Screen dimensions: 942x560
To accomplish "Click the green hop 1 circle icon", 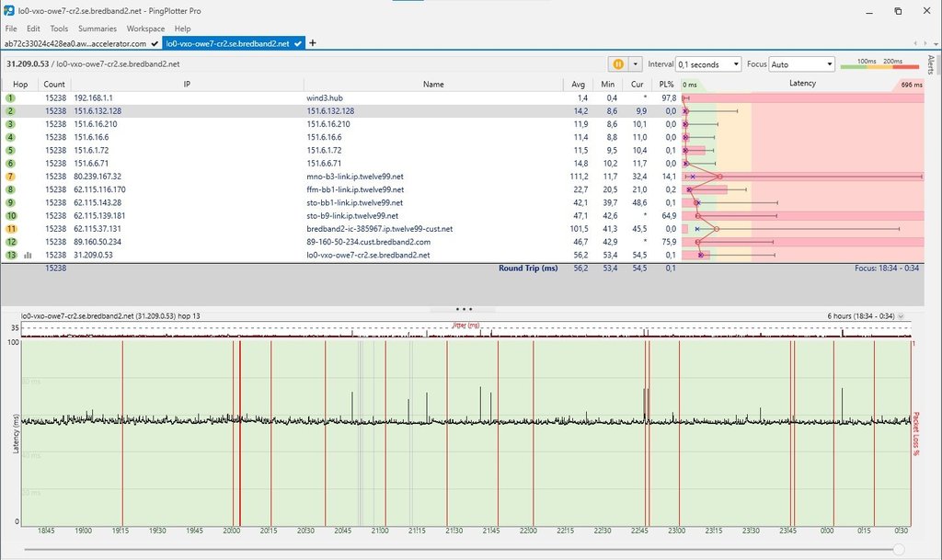I will [x=10, y=97].
